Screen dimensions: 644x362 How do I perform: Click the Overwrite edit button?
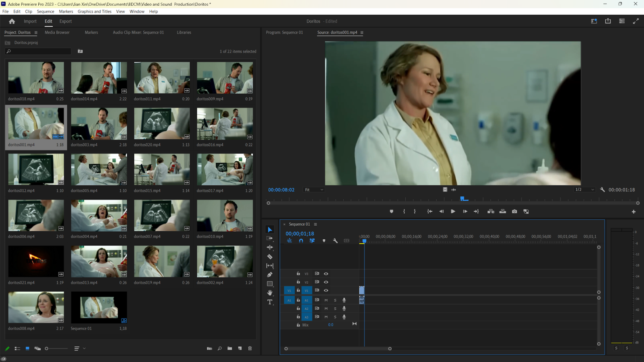point(503,212)
